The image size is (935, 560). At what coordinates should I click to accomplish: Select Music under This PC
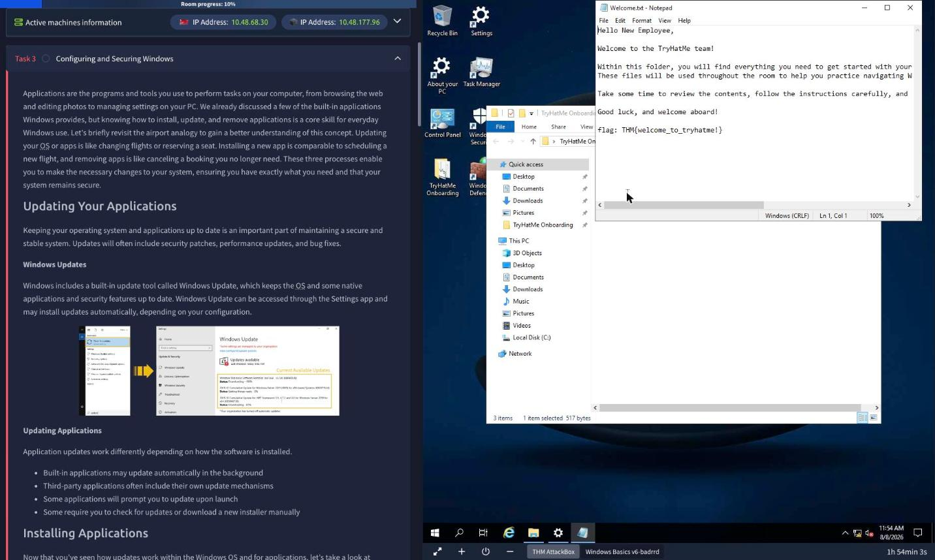[x=520, y=302]
